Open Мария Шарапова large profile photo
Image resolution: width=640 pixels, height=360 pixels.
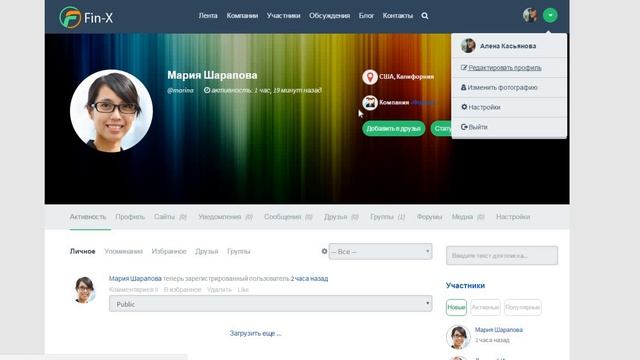[111, 111]
